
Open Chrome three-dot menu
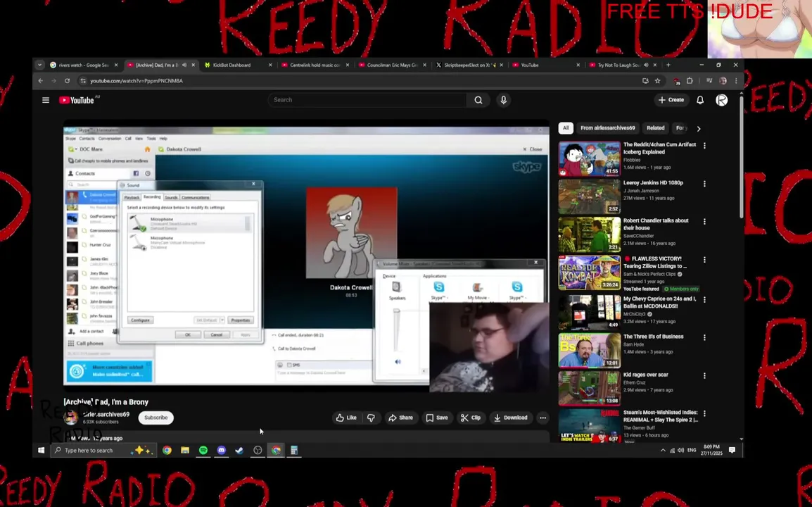[x=736, y=81]
